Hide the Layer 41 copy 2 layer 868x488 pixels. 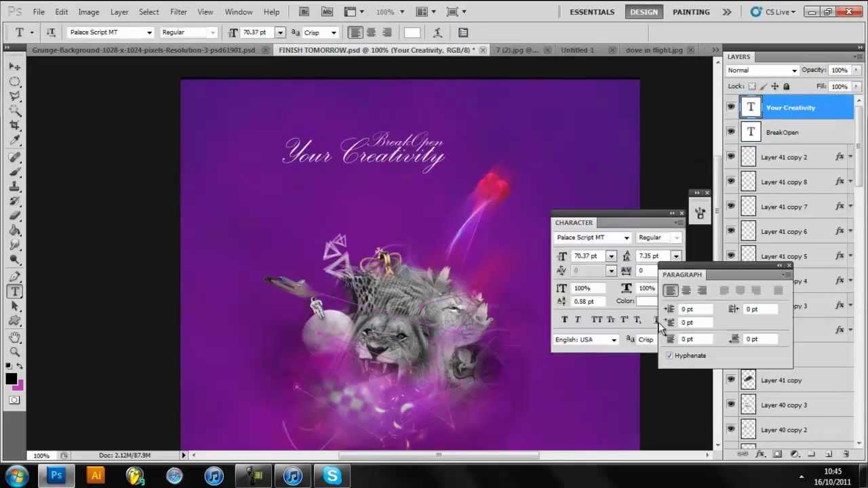click(x=730, y=157)
